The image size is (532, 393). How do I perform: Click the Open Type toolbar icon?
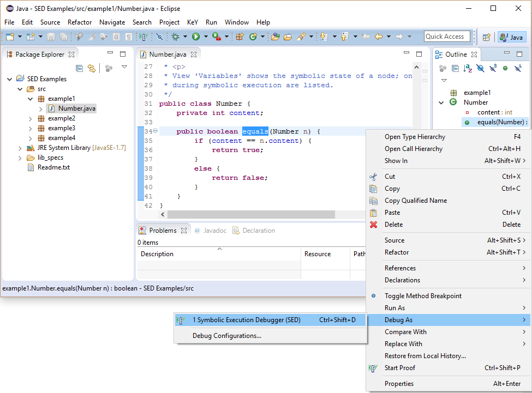(x=276, y=37)
